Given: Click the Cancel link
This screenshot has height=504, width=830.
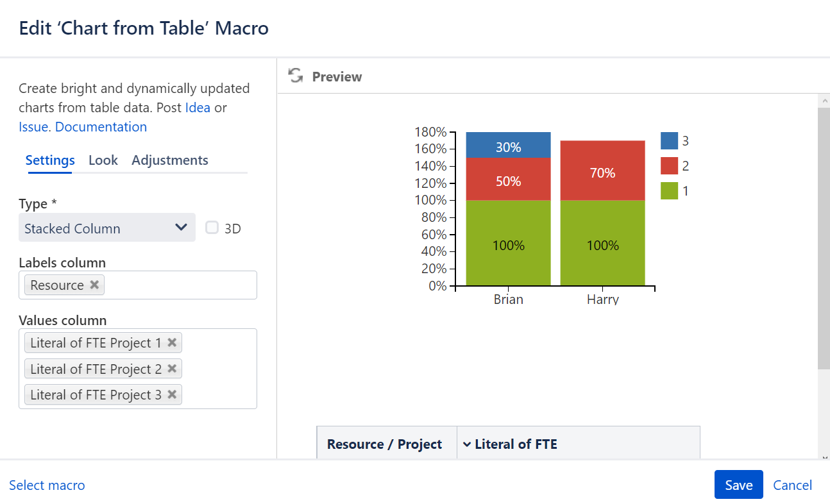Looking at the screenshot, I should (793, 485).
